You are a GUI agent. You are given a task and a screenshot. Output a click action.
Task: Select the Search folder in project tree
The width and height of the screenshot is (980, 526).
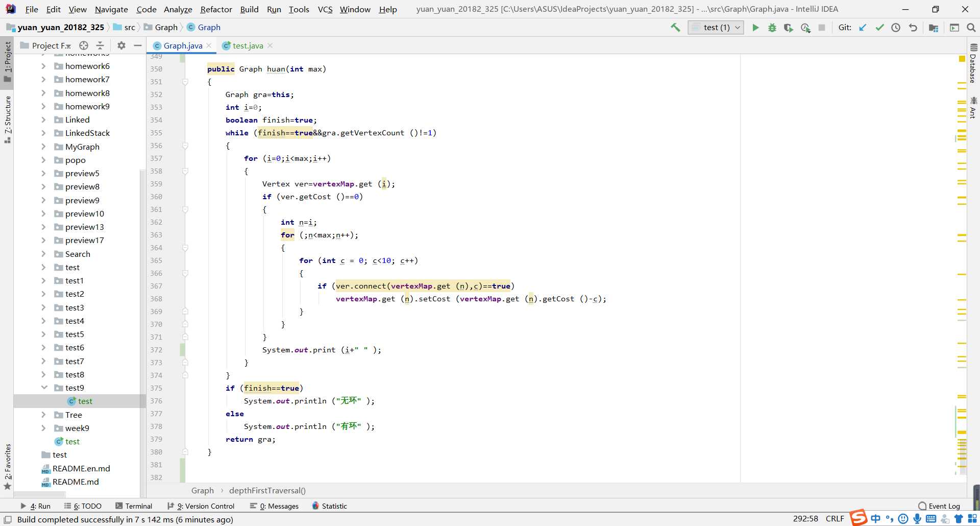click(x=78, y=254)
